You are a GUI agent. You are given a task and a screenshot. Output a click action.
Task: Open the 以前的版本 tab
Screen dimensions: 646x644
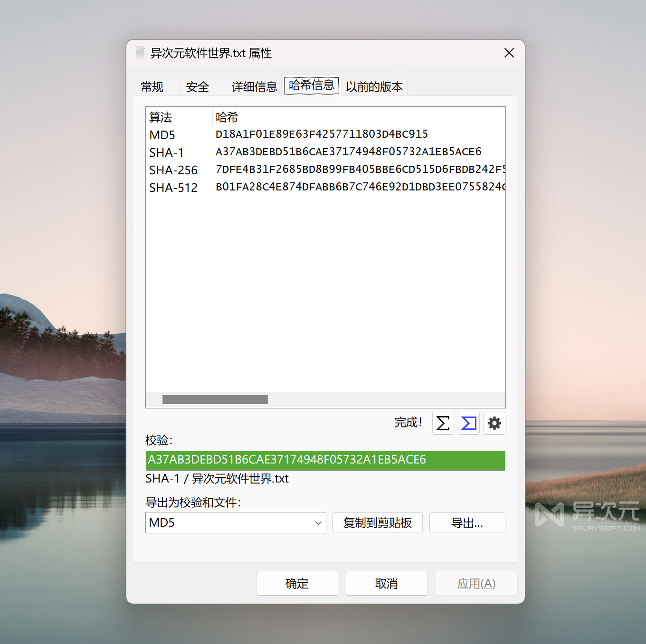[374, 86]
